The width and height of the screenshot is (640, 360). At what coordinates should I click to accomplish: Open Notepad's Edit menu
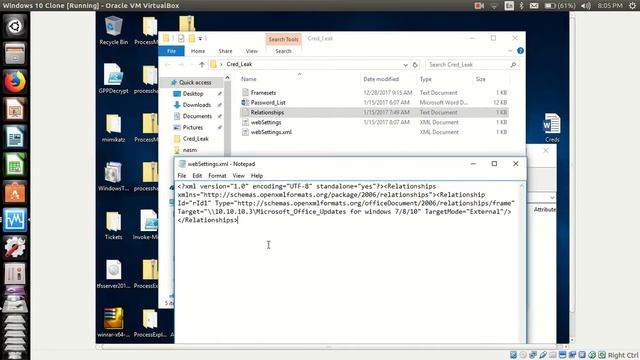click(197, 176)
